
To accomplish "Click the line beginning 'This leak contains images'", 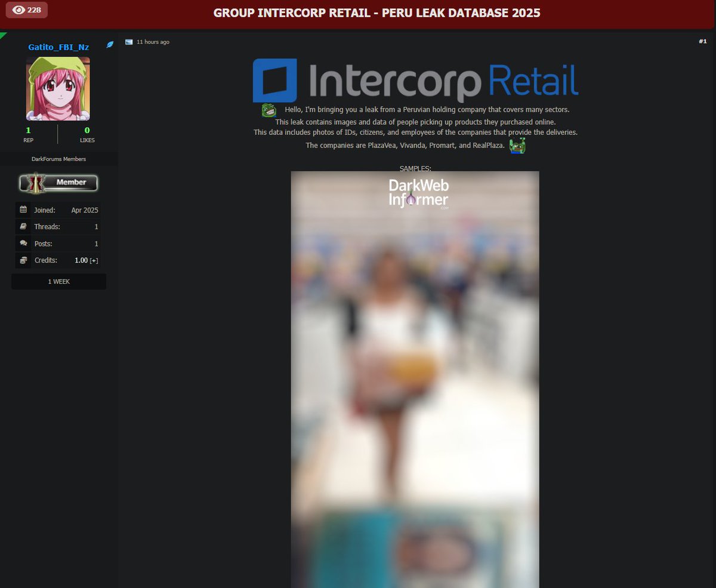I will coord(415,122).
